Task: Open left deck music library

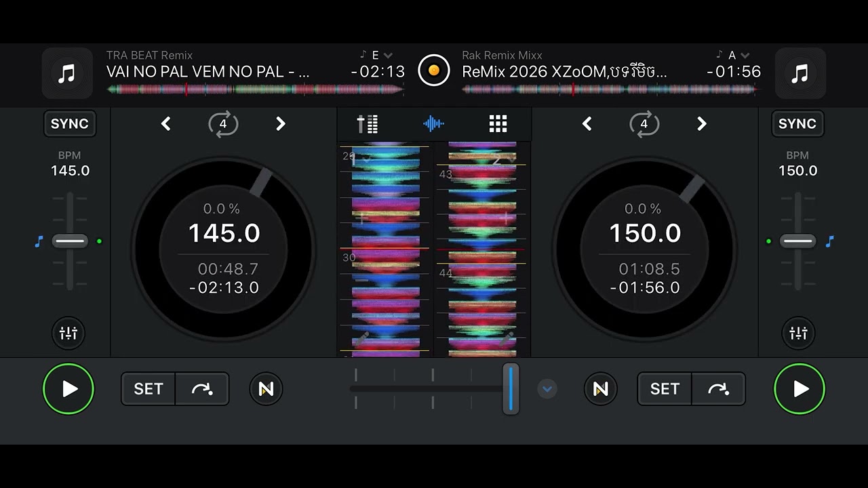Action: 66,73
